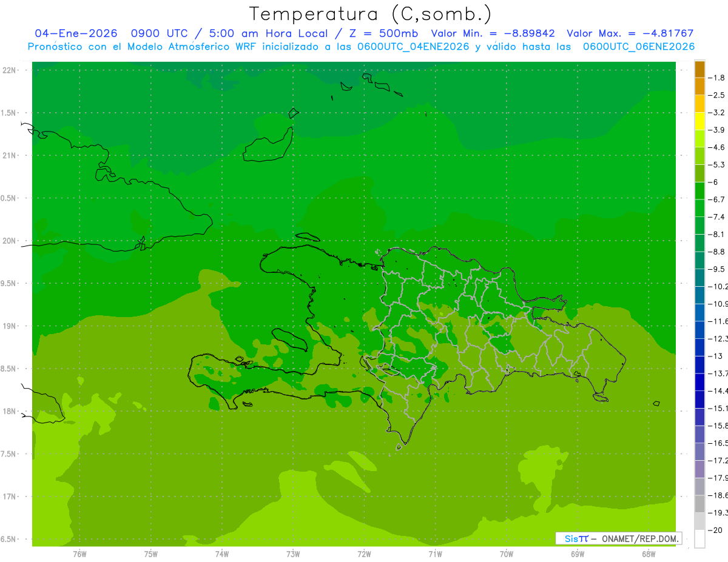Click the date "04-Ene-2026" in the header

[76, 33]
